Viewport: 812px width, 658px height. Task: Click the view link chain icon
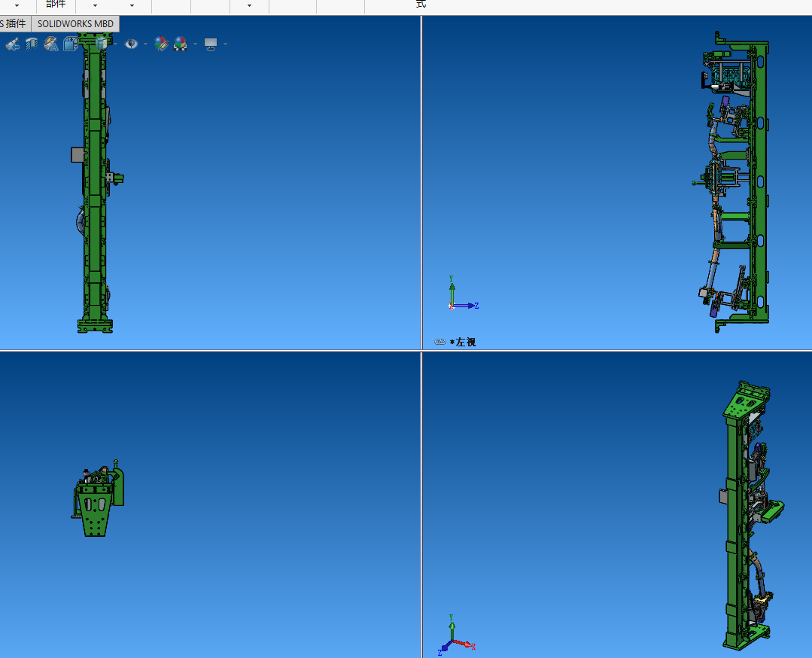pyautogui.click(x=440, y=342)
